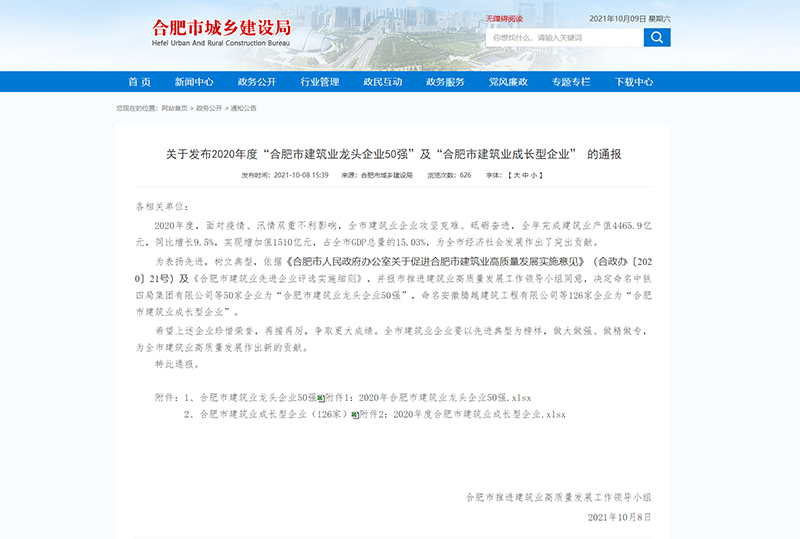The width and height of the screenshot is (800, 539).
Task: Select 行业管理 navigation item
Action: click(x=320, y=82)
